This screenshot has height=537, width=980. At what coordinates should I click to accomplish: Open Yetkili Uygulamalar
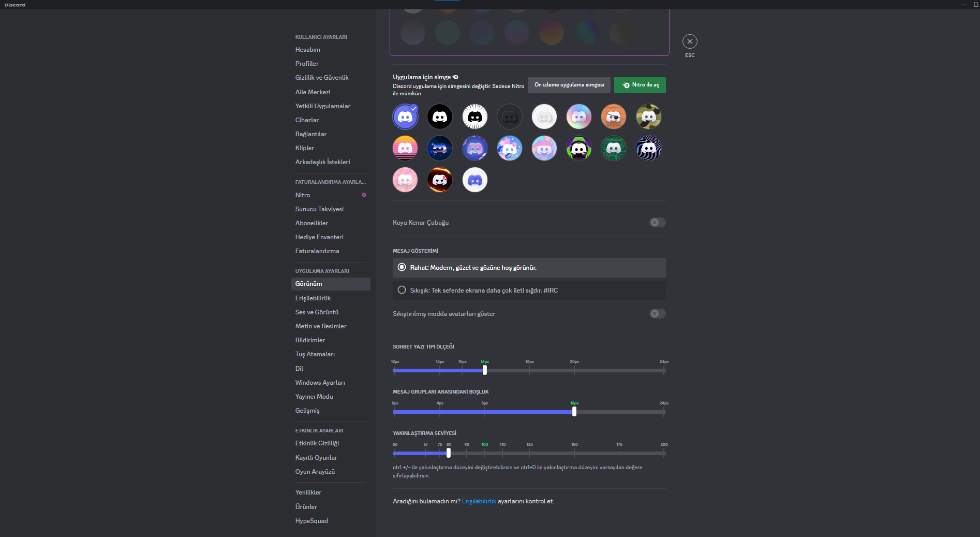pos(331,106)
